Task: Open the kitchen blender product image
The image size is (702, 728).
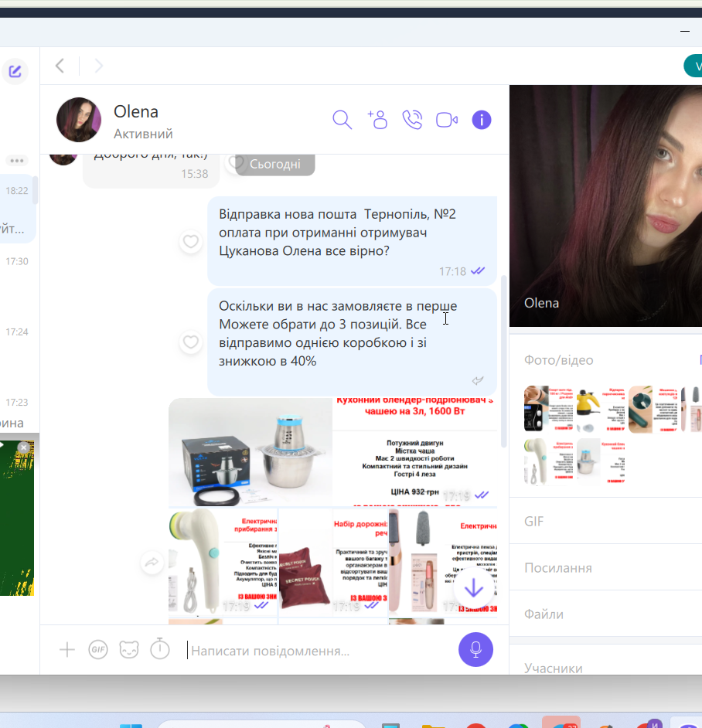Action: (x=332, y=452)
